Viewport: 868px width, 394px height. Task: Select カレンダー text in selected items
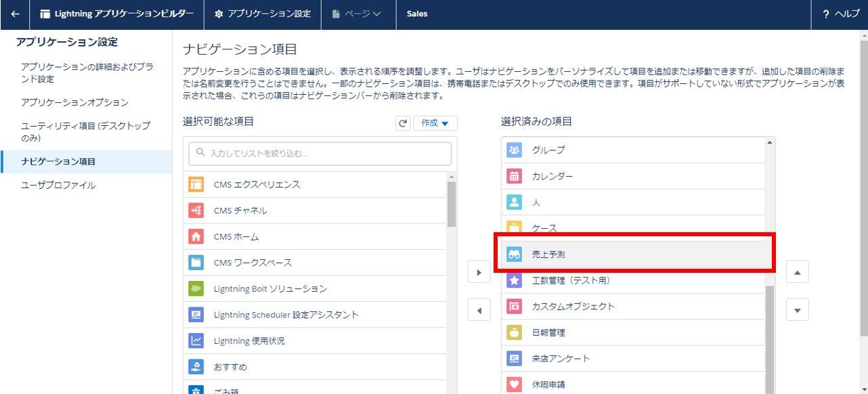tap(552, 176)
